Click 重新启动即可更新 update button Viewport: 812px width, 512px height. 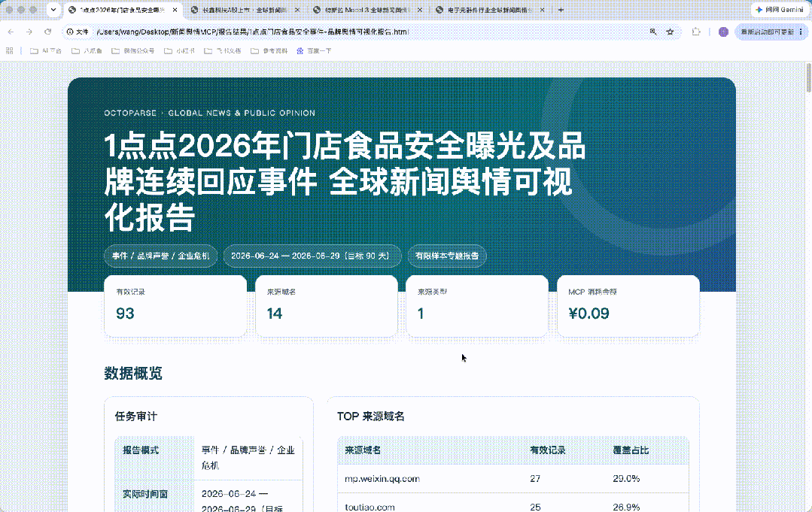[768, 32]
